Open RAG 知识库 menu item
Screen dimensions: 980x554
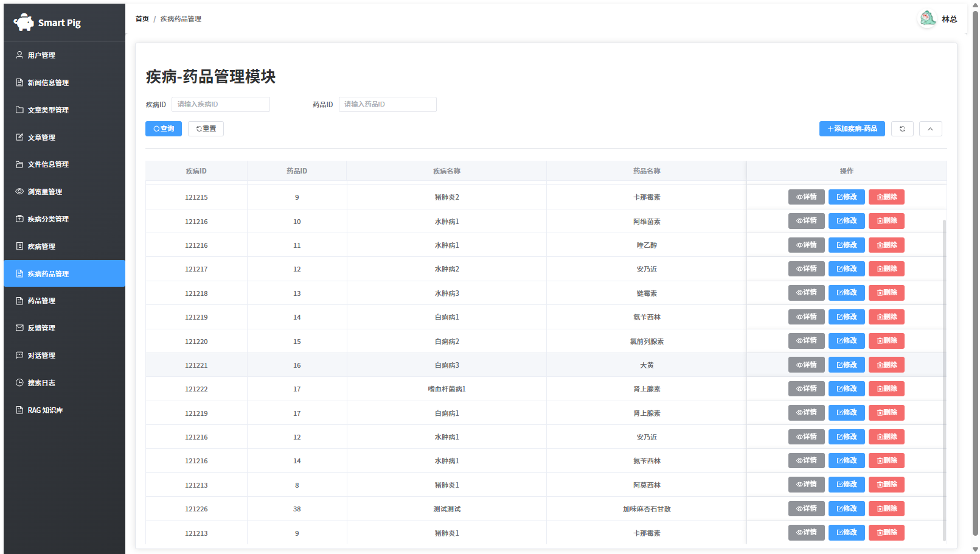[x=64, y=410]
